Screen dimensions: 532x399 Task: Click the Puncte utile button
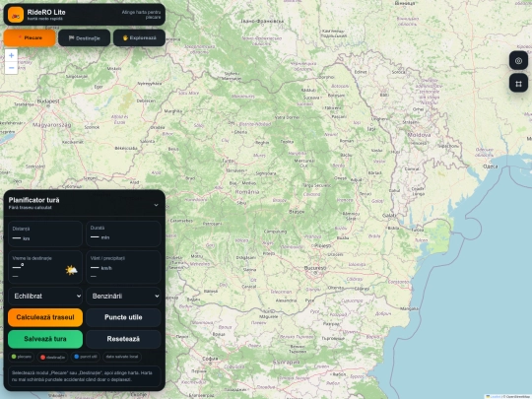123,317
